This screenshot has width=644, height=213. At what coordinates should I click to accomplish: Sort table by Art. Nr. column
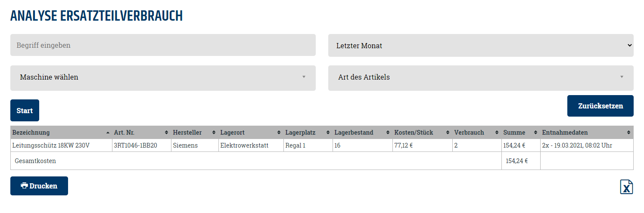pos(141,133)
